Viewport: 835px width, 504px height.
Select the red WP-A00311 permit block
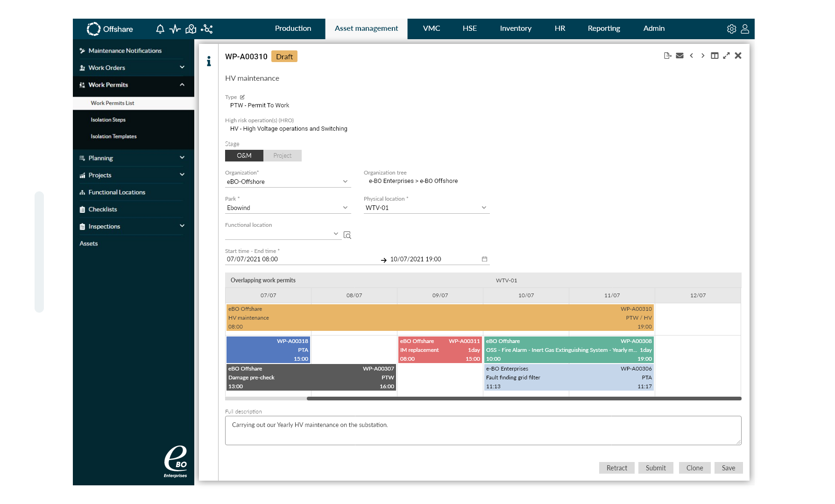(x=439, y=350)
